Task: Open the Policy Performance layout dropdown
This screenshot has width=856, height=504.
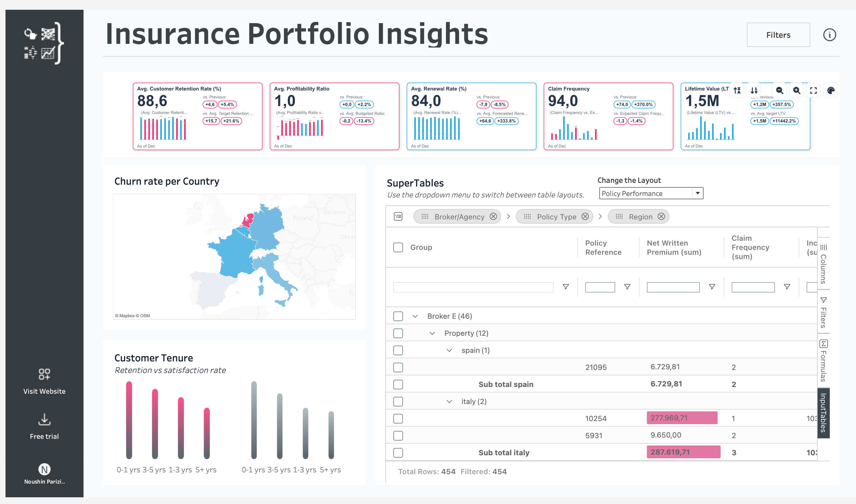Action: [x=651, y=193]
